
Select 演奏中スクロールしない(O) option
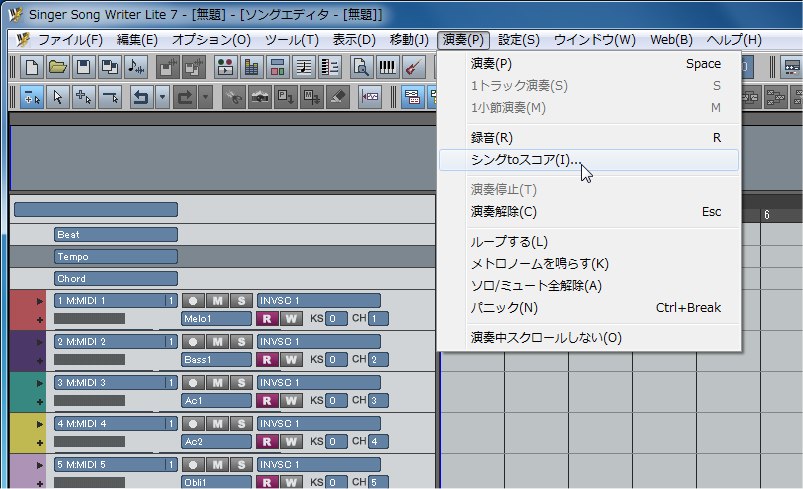coord(588,338)
